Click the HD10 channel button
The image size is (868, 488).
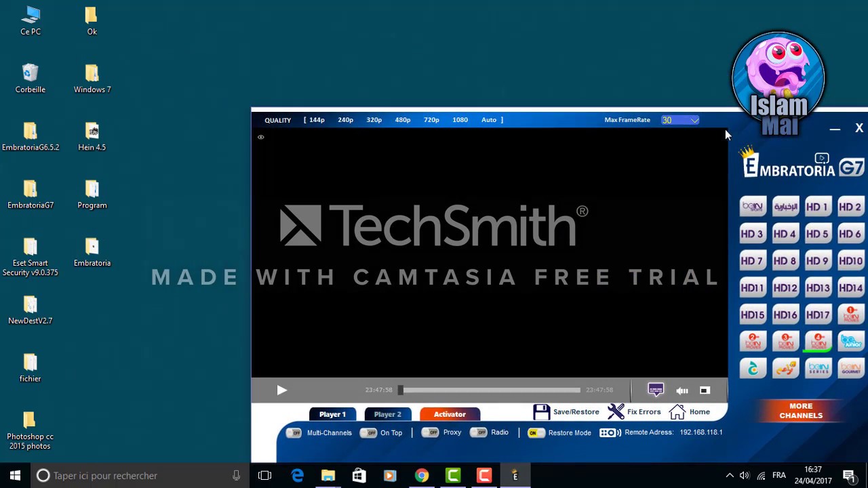(850, 260)
